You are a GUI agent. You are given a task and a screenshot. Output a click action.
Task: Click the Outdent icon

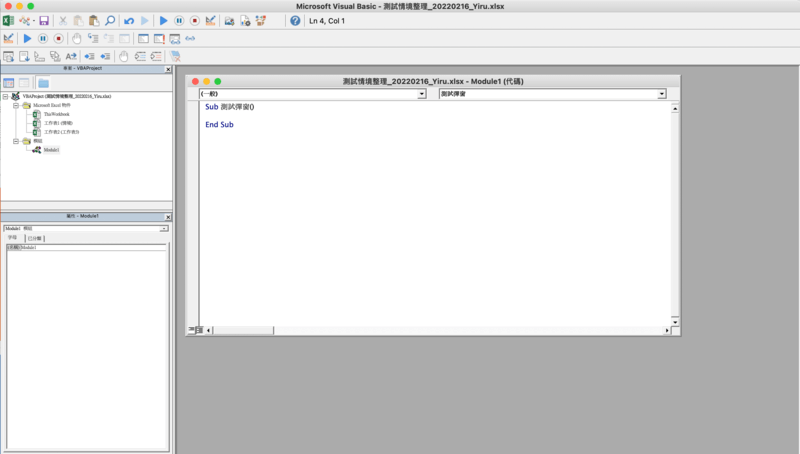[x=105, y=56]
